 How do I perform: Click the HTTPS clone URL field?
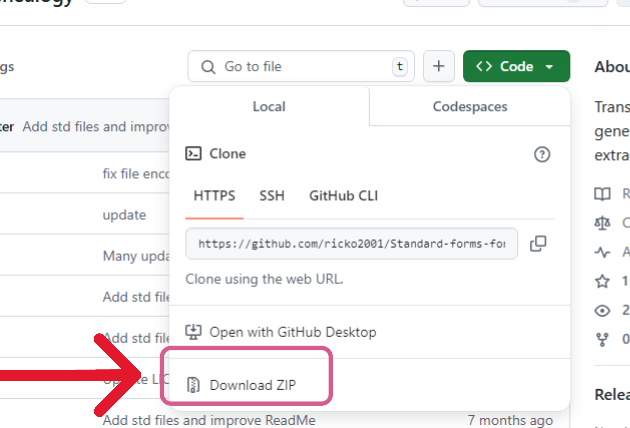click(352, 243)
